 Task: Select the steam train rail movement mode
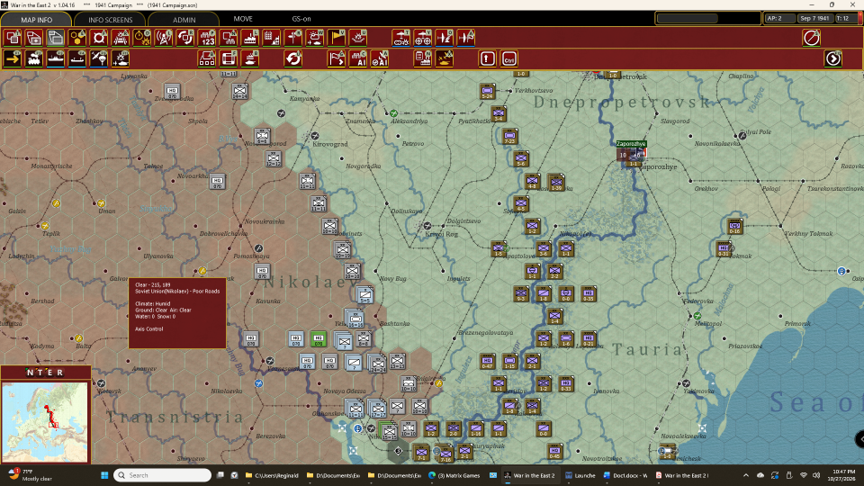click(34, 58)
